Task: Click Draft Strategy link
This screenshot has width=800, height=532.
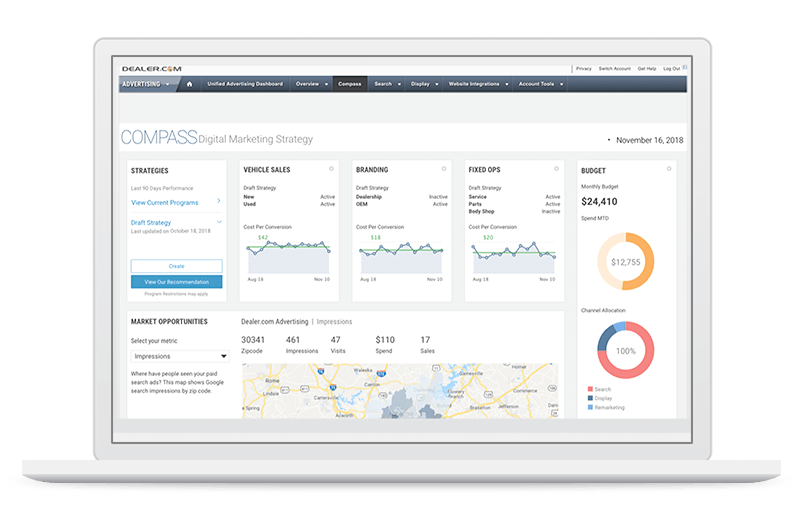Action: (x=151, y=222)
